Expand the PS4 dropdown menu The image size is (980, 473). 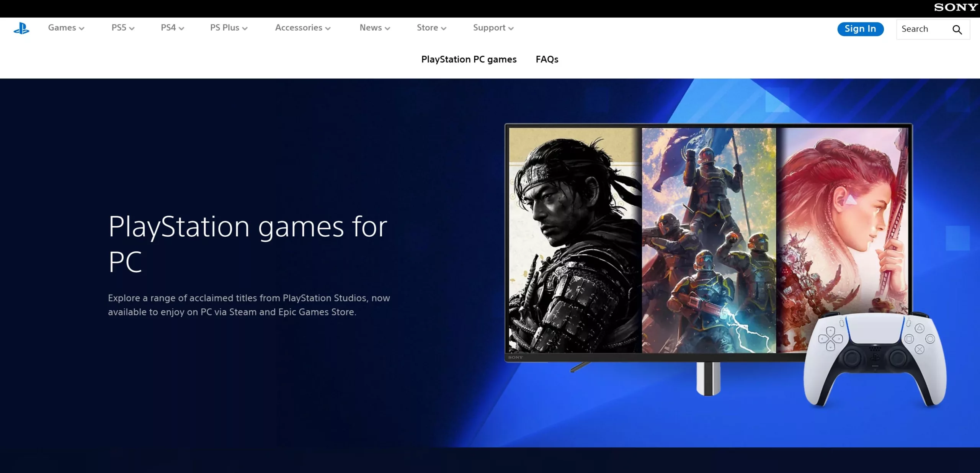pyautogui.click(x=171, y=28)
